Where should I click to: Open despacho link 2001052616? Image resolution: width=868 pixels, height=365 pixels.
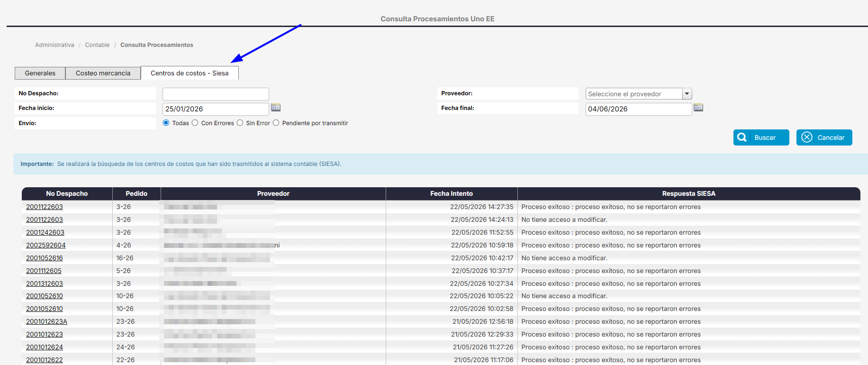click(45, 258)
